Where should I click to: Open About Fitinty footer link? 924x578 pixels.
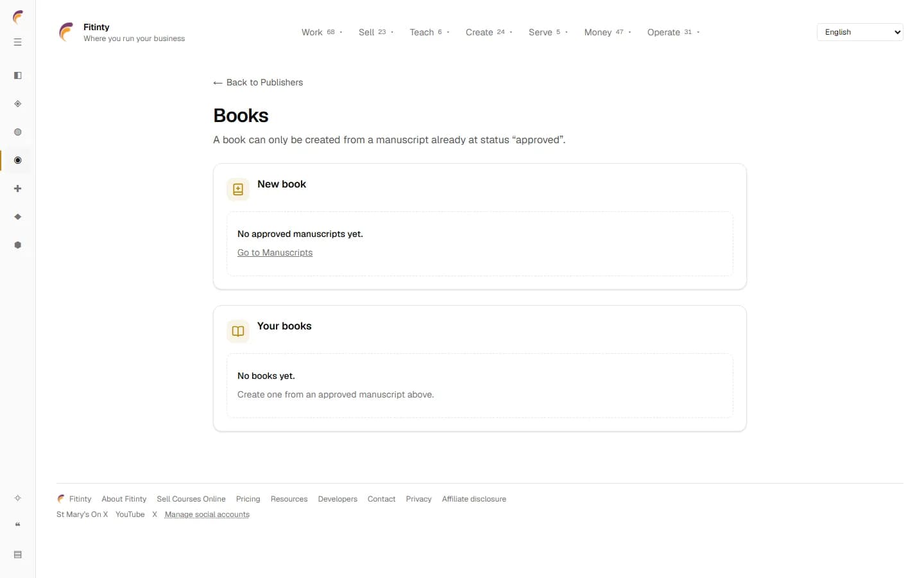pyautogui.click(x=124, y=499)
